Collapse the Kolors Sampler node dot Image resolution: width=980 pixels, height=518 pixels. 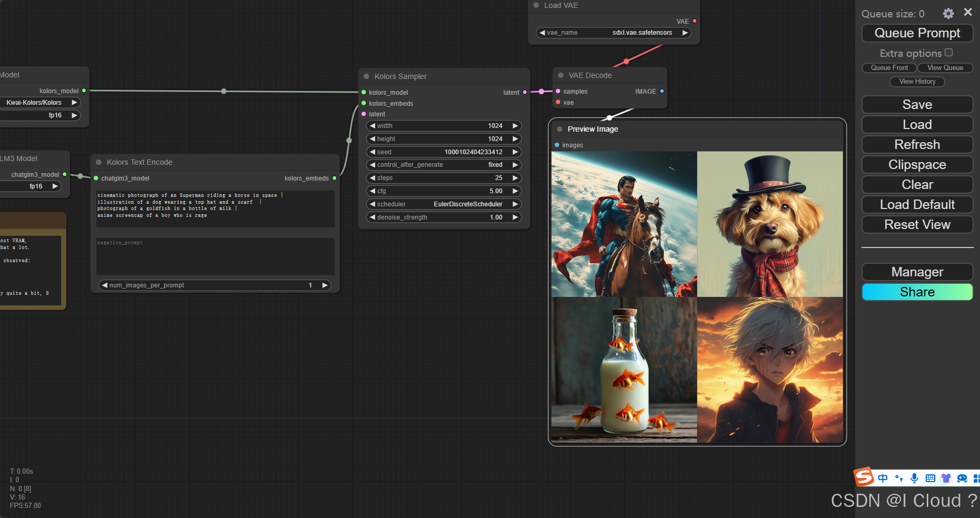(x=366, y=76)
